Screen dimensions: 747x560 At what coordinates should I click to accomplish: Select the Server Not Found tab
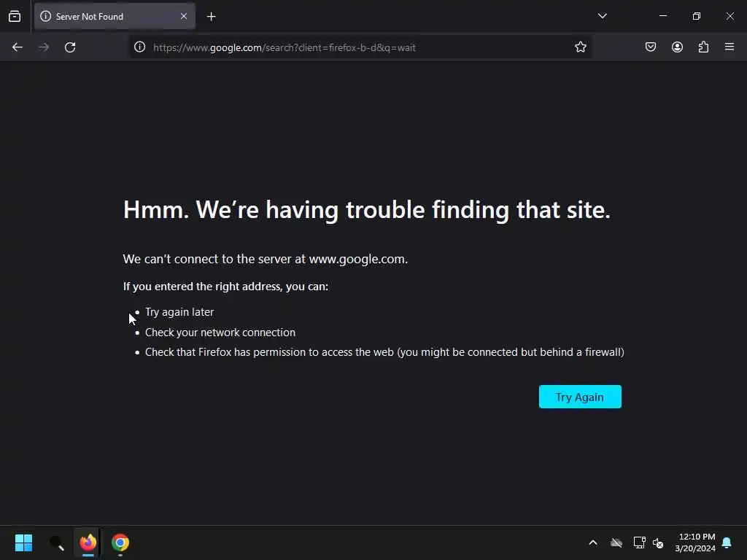pos(115,16)
